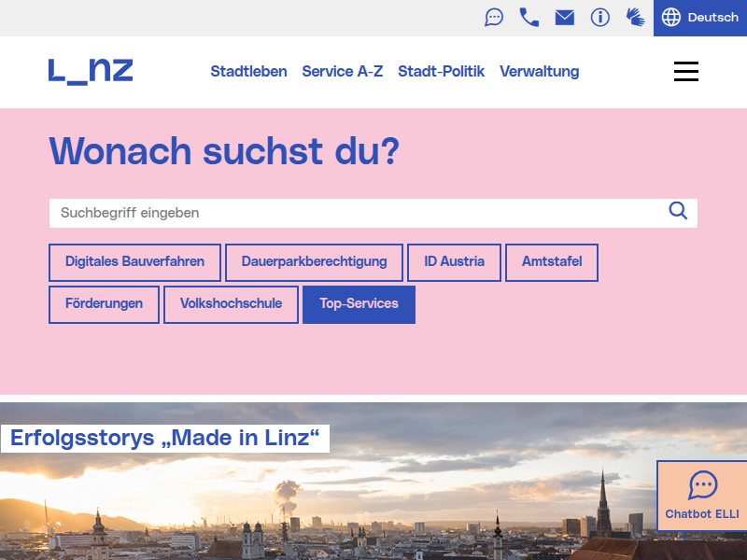Screen dimensions: 747x560
Task: Click the magnifying glass search icon
Action: point(678,211)
